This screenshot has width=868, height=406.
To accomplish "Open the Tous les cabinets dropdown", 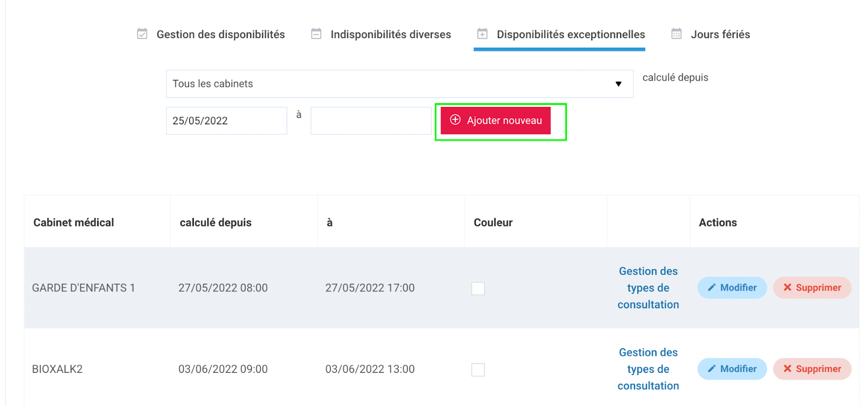I will 400,84.
